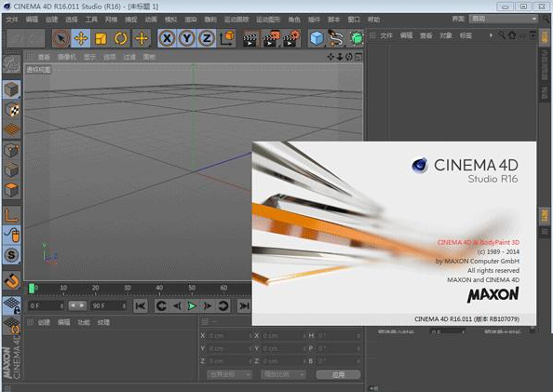
Task: Switch to Model mode cube icon
Action: [x=11, y=89]
